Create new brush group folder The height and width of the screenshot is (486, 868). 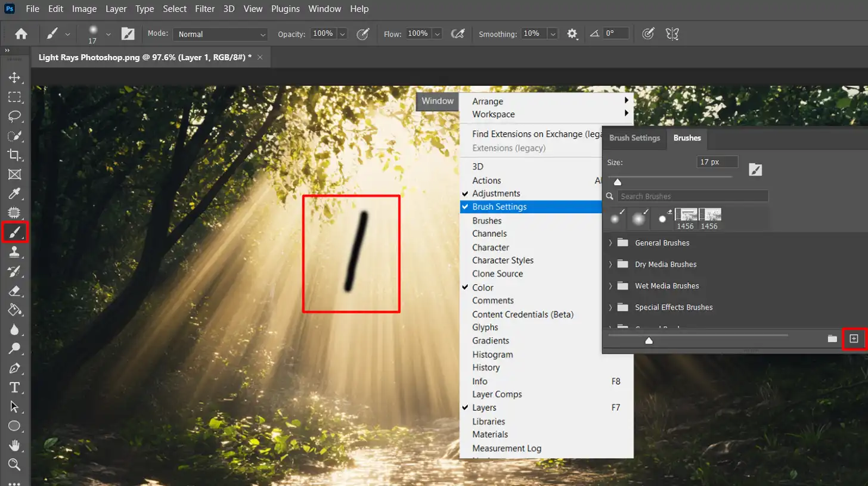tap(832, 338)
